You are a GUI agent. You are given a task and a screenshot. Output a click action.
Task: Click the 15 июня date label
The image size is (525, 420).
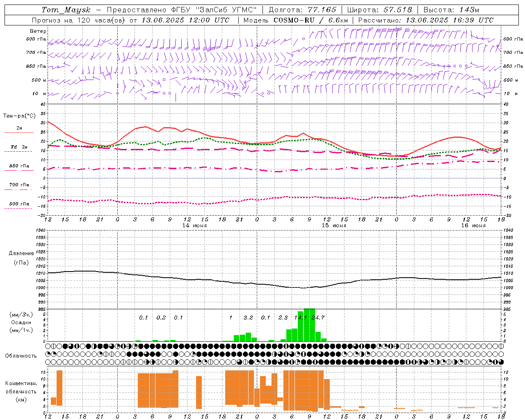334,226
